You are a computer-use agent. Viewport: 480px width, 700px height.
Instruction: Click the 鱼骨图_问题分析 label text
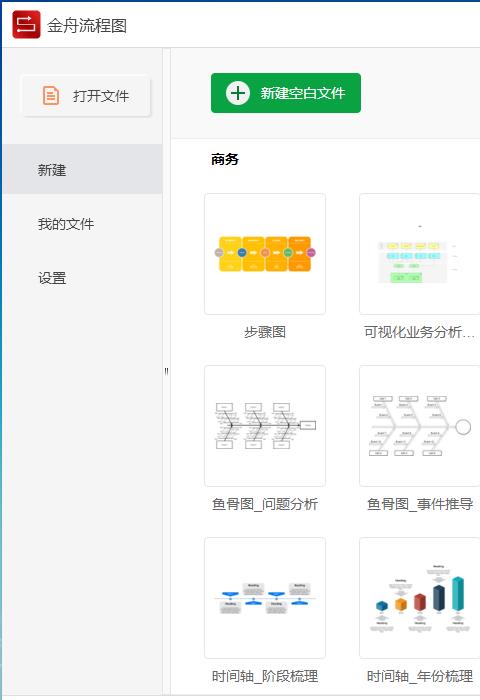click(265, 504)
